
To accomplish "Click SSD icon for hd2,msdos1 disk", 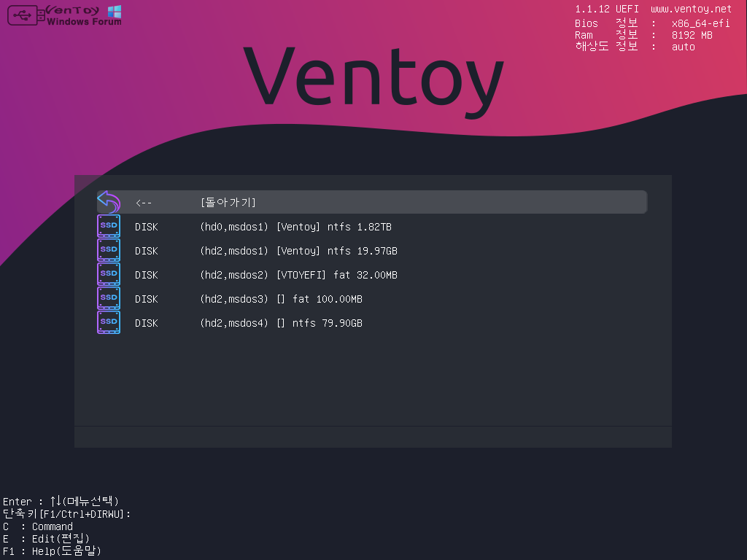I will [x=109, y=250].
